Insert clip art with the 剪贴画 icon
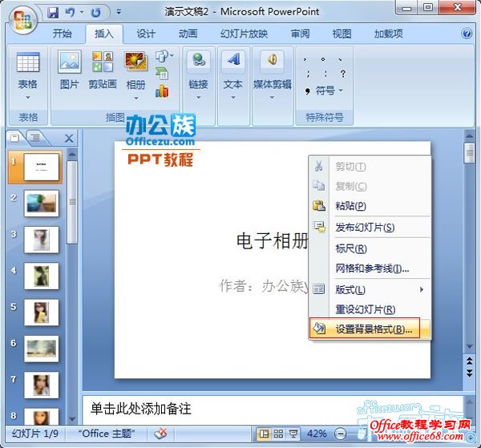Image resolution: width=481 pixels, height=448 pixels. coord(103,62)
